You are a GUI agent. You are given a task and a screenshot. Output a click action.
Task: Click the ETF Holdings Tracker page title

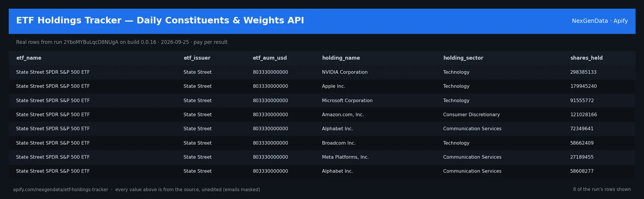160,20
